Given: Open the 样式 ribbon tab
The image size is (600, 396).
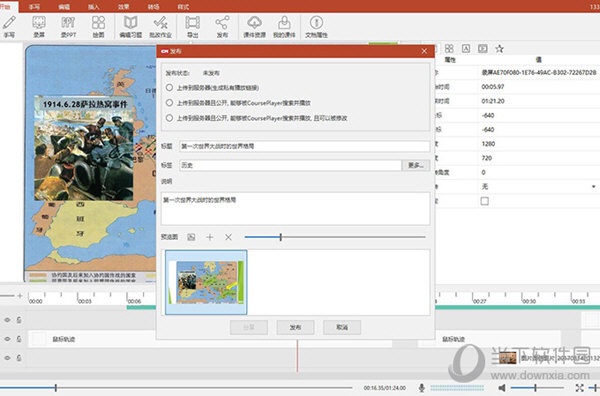Looking at the screenshot, I should click(183, 7).
